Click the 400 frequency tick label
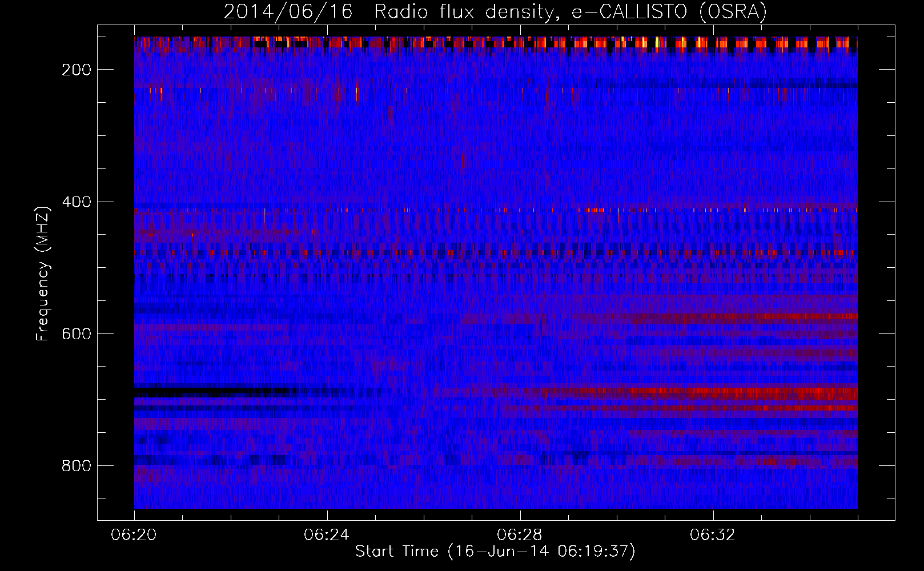The image size is (924, 571). point(77,202)
